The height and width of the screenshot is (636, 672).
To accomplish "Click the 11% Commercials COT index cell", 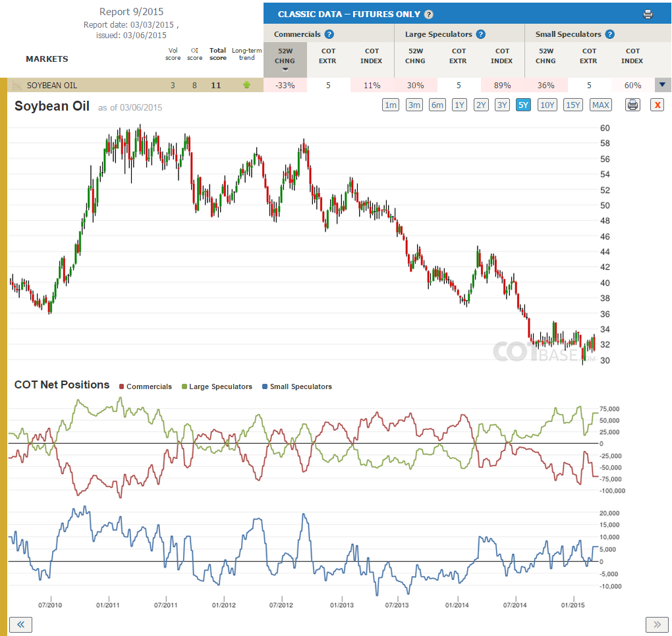I will point(372,85).
